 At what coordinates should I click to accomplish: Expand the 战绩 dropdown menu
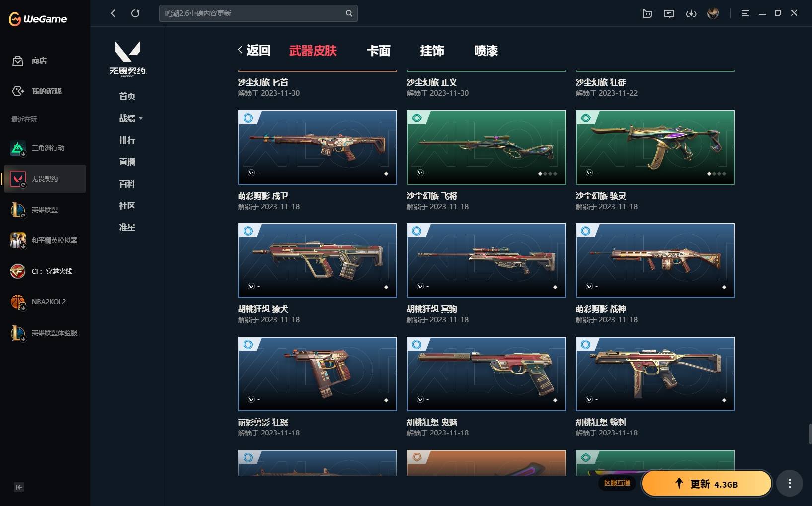click(131, 118)
